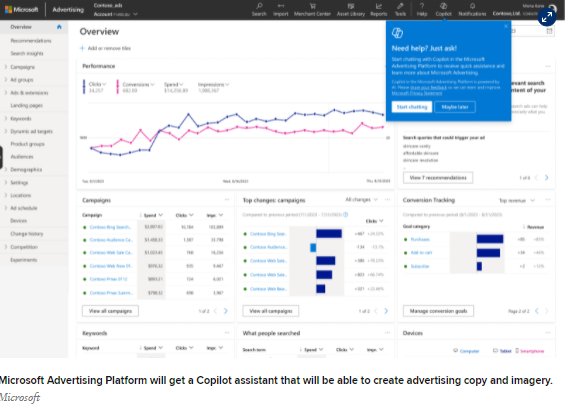Viewport: 569px width, 413px height.
Task: Open the Import tool icon
Action: [x=281, y=6]
